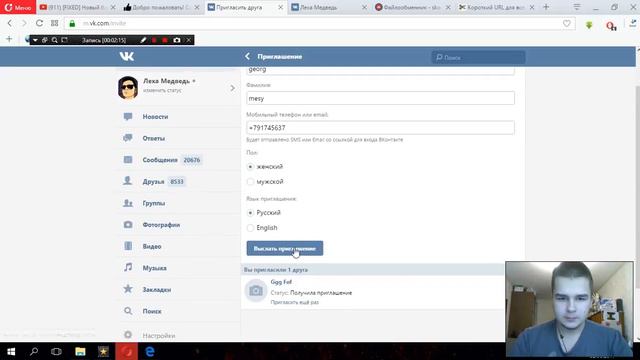Image resolution: width=640 pixels, height=360 pixels.
Task: Open invited friend Ggg Fdf name link
Action: click(x=281, y=282)
